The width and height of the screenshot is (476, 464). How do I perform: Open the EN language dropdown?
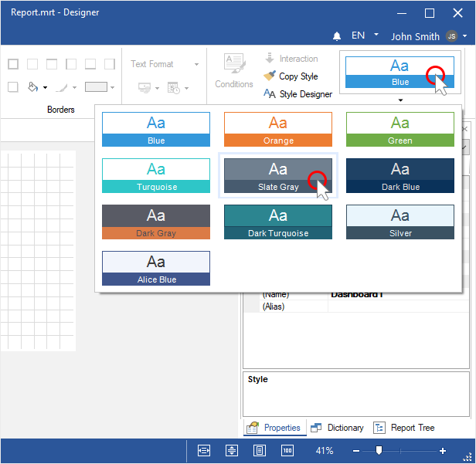click(x=365, y=36)
